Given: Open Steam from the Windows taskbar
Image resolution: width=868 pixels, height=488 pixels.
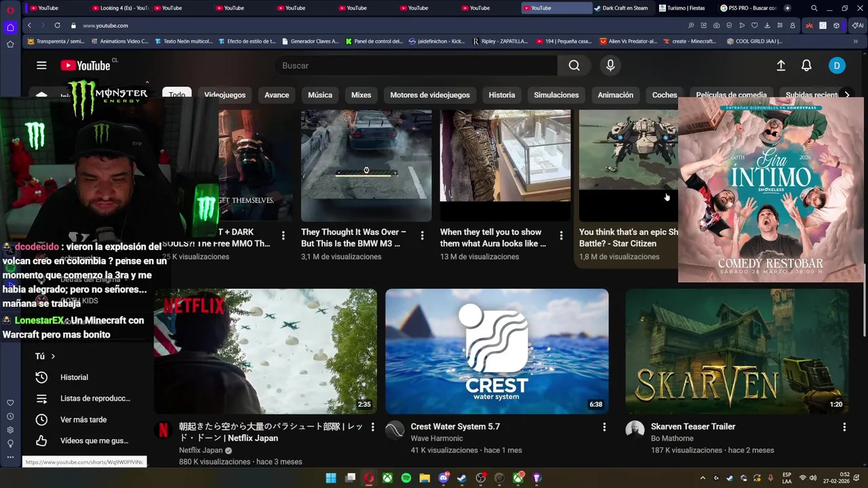Looking at the screenshot, I should 462,478.
